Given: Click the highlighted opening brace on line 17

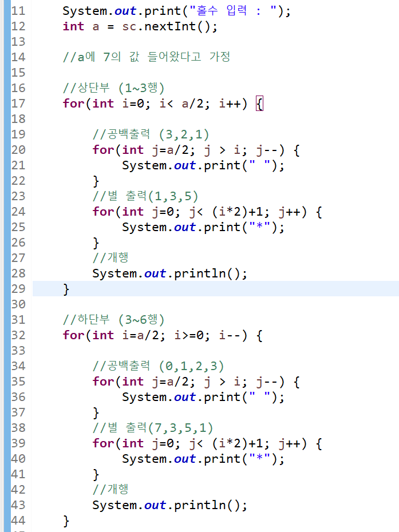Looking at the screenshot, I should tap(259, 104).
